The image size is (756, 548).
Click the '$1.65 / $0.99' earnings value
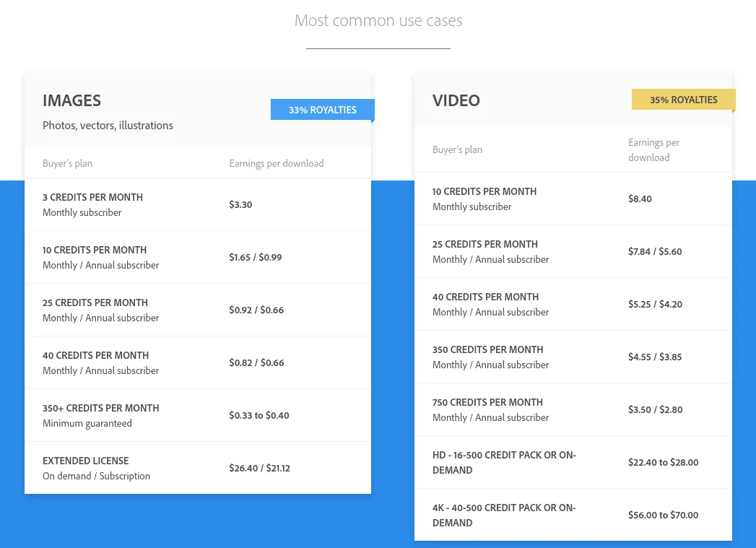coord(256,257)
